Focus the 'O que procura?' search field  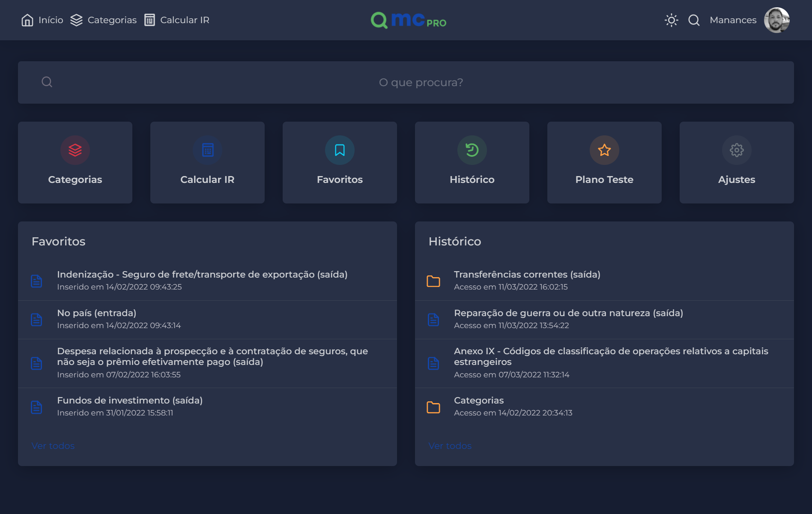[x=421, y=82]
